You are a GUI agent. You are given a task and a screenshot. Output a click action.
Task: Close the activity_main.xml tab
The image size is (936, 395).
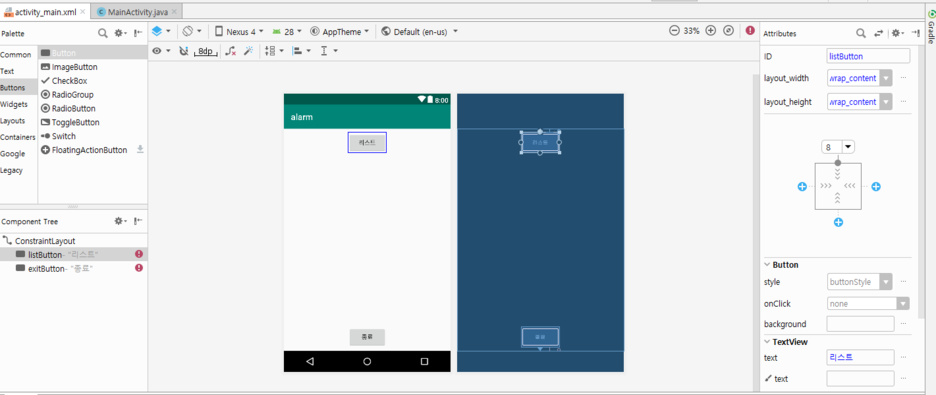click(82, 12)
